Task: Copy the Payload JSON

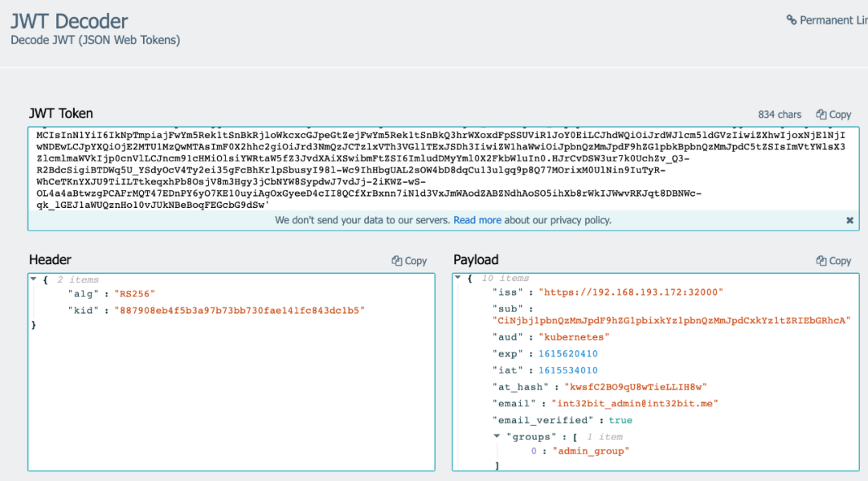Action: coord(833,261)
